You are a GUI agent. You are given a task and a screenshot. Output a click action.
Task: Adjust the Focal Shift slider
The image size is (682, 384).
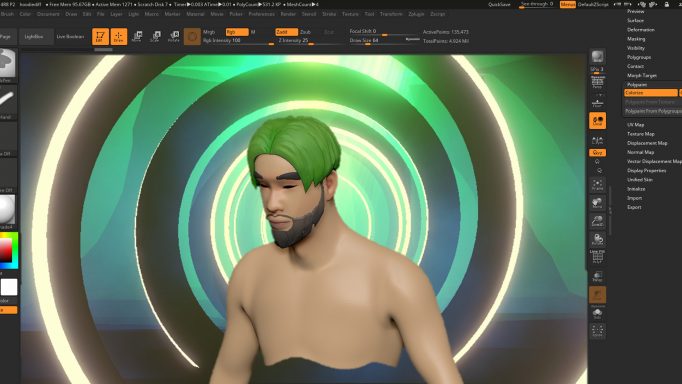[384, 32]
